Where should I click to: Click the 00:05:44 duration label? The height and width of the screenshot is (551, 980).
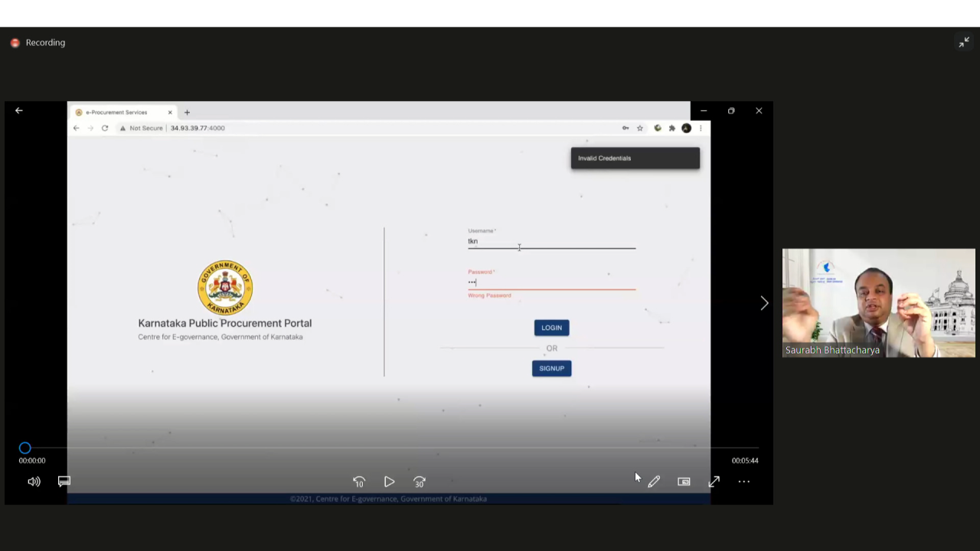coord(745,461)
